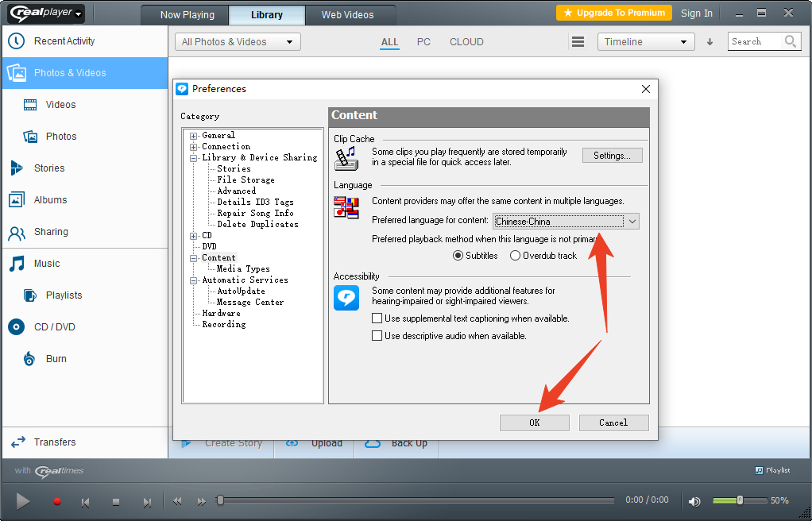Open the Timeline sort dropdown
812x521 pixels.
click(x=645, y=42)
